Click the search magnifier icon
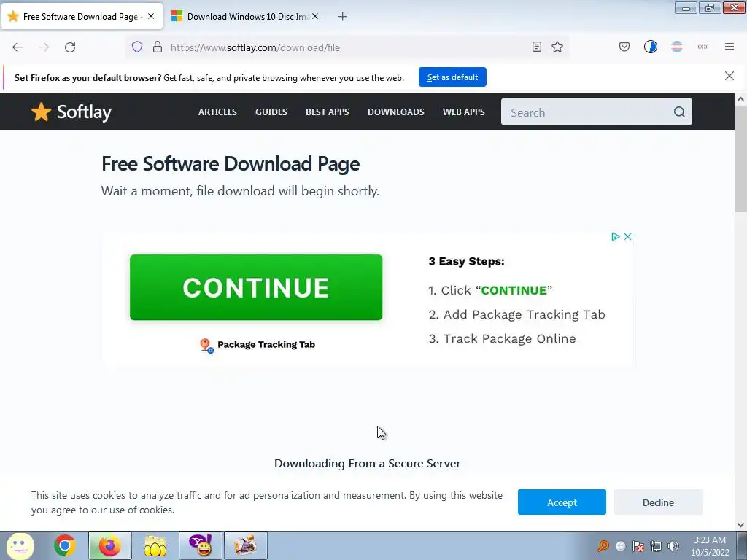The width and height of the screenshot is (747, 560). click(679, 112)
